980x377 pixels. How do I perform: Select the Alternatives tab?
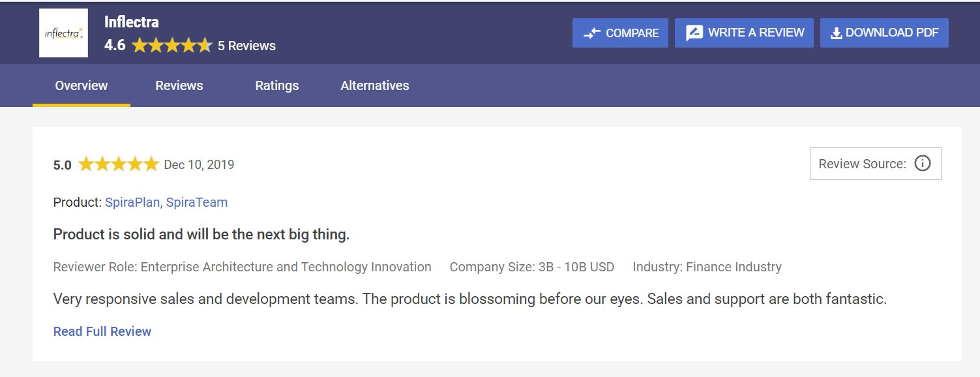[x=374, y=85]
